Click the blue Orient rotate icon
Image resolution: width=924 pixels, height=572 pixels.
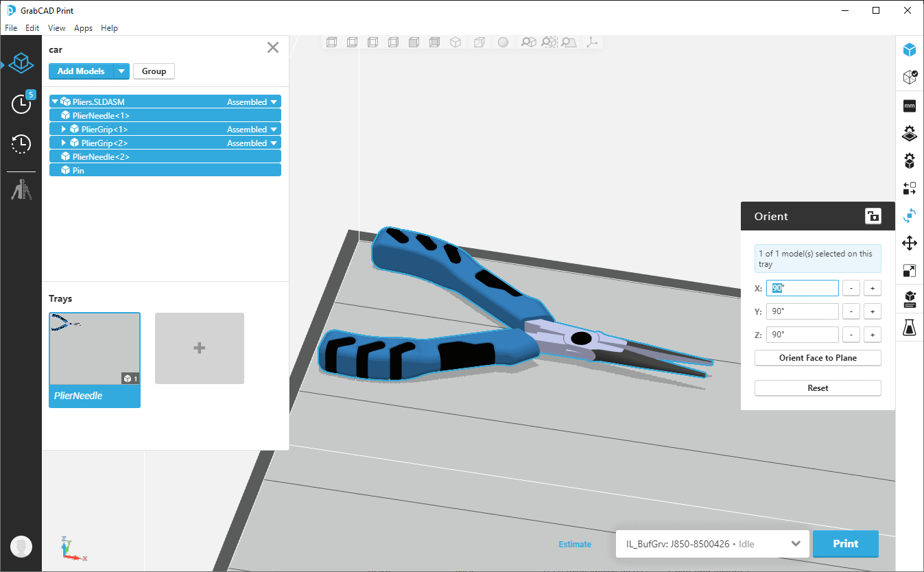coord(910,215)
